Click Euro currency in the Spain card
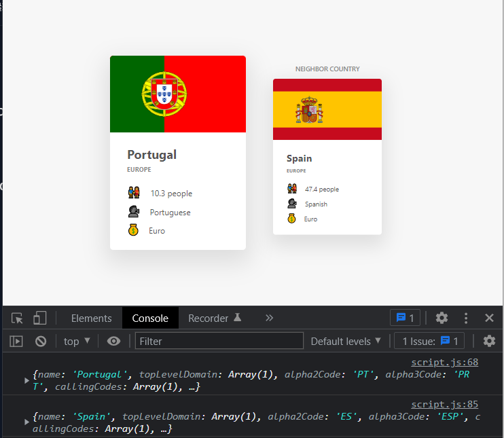The width and height of the screenshot is (504, 438). tap(310, 219)
